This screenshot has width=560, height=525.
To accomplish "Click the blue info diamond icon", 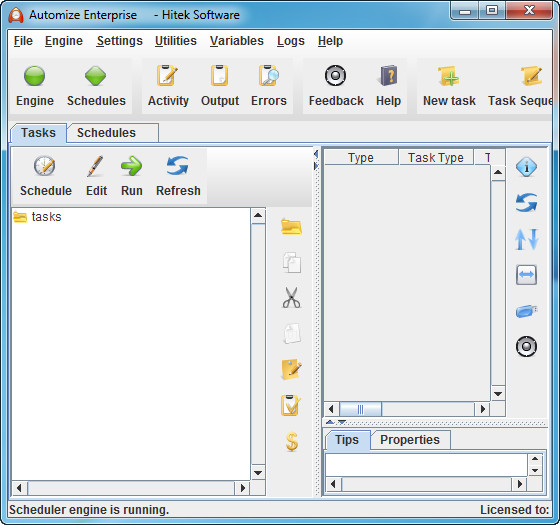I will pyautogui.click(x=526, y=167).
